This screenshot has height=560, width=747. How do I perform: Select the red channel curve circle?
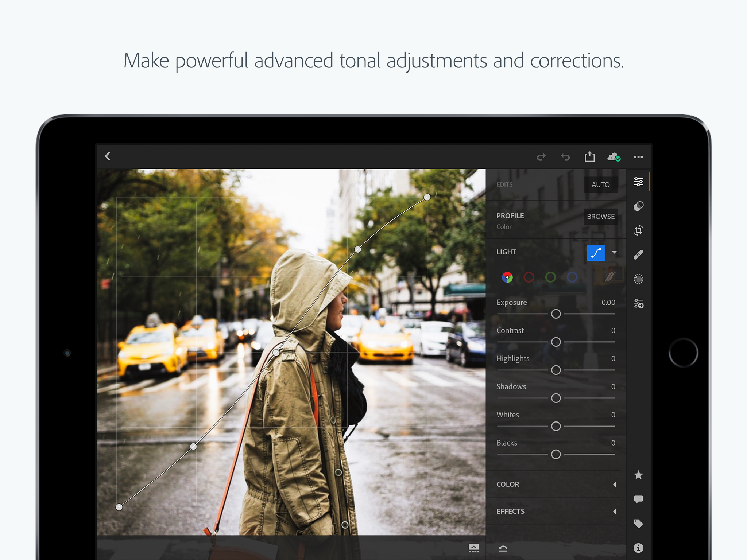coord(529,277)
